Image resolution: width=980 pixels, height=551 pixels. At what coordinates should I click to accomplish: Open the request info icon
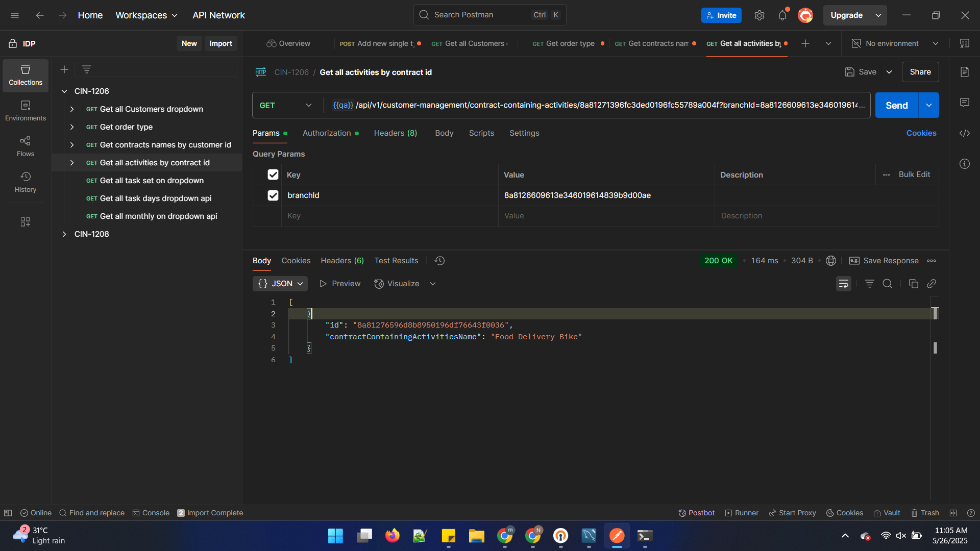coord(965,164)
